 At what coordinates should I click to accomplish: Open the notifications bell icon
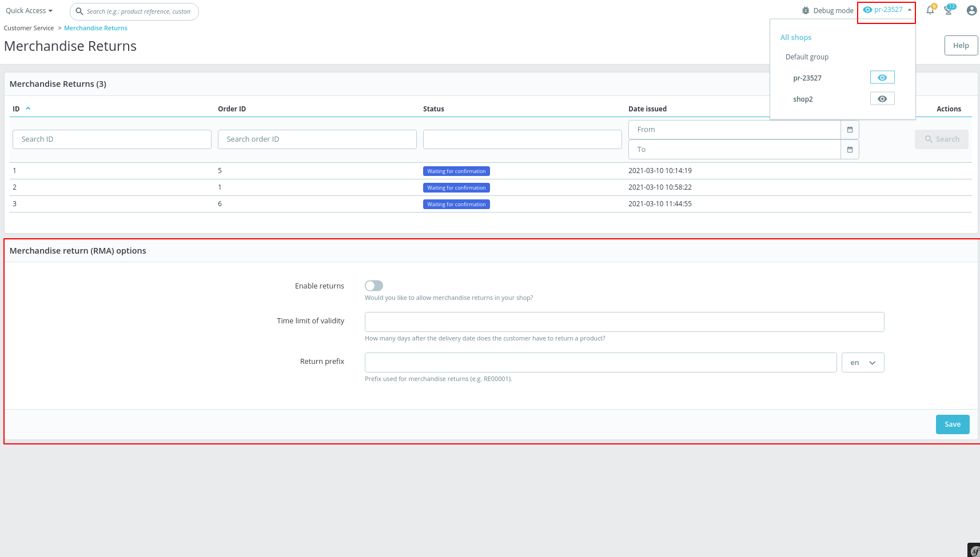tap(930, 10)
